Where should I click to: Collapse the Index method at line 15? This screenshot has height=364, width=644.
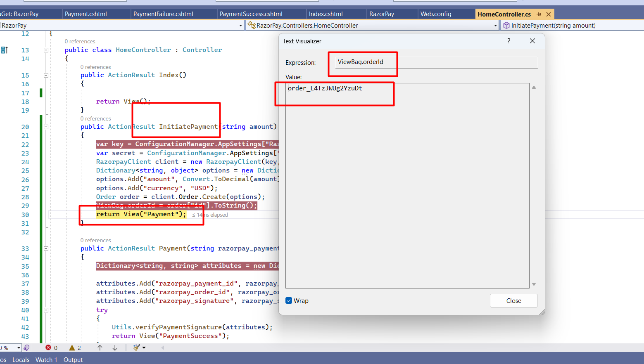[x=46, y=75]
